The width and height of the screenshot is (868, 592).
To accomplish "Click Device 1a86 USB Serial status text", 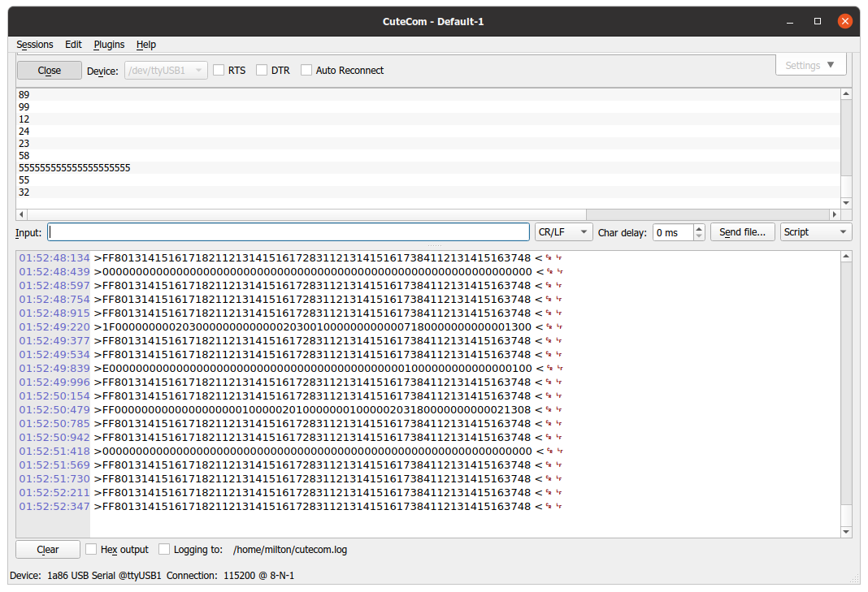I will 85,576.
